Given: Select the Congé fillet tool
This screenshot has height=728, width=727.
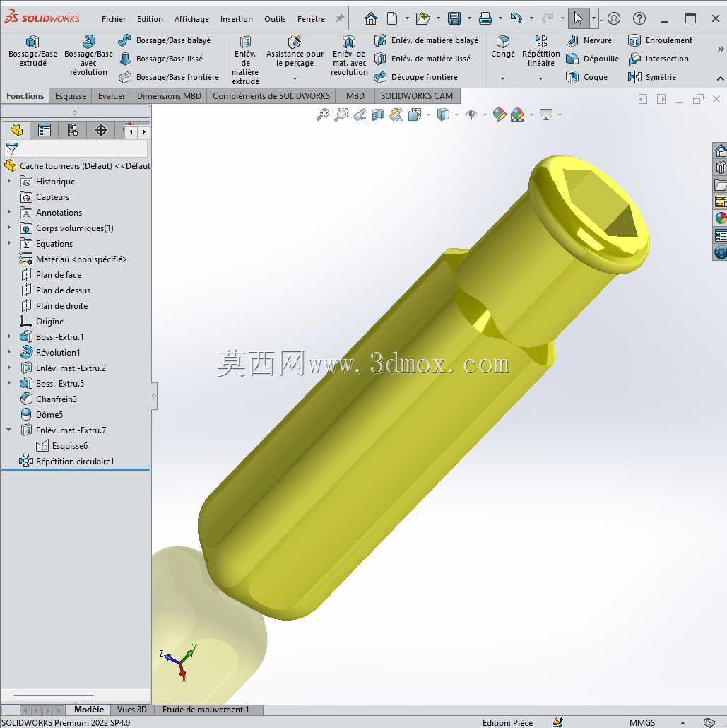Looking at the screenshot, I should (x=503, y=47).
